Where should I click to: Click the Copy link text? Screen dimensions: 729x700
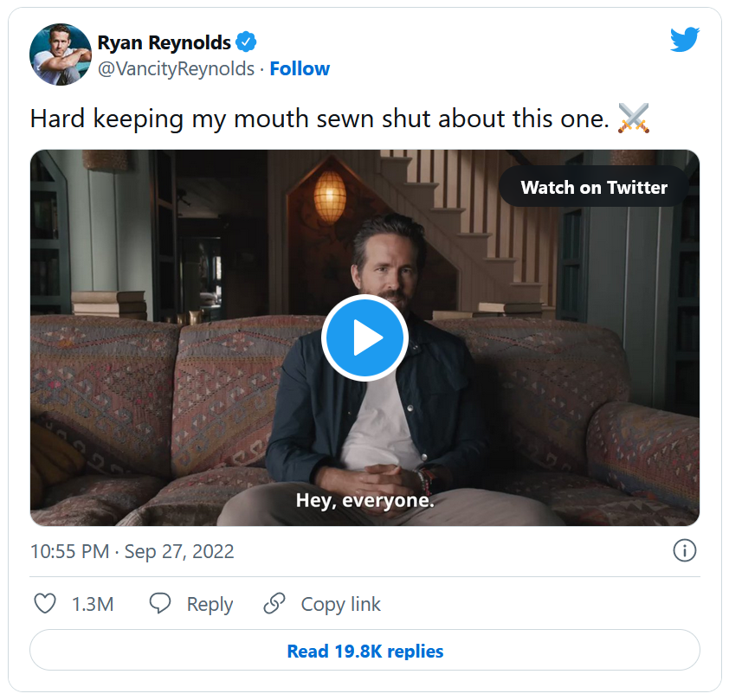tap(340, 604)
